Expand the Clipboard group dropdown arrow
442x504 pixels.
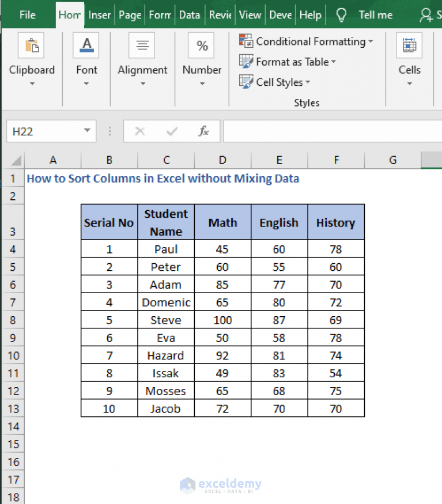[32, 83]
